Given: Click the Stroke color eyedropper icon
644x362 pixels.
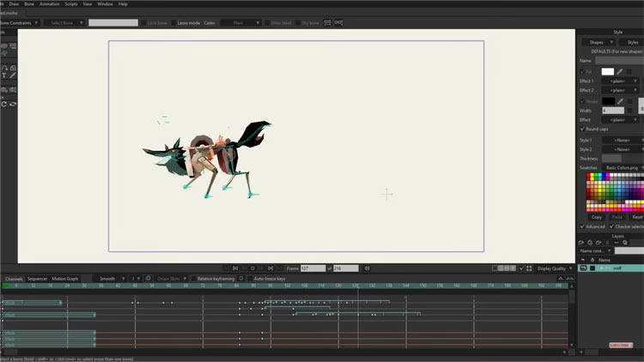Looking at the screenshot, I should coord(621,101).
